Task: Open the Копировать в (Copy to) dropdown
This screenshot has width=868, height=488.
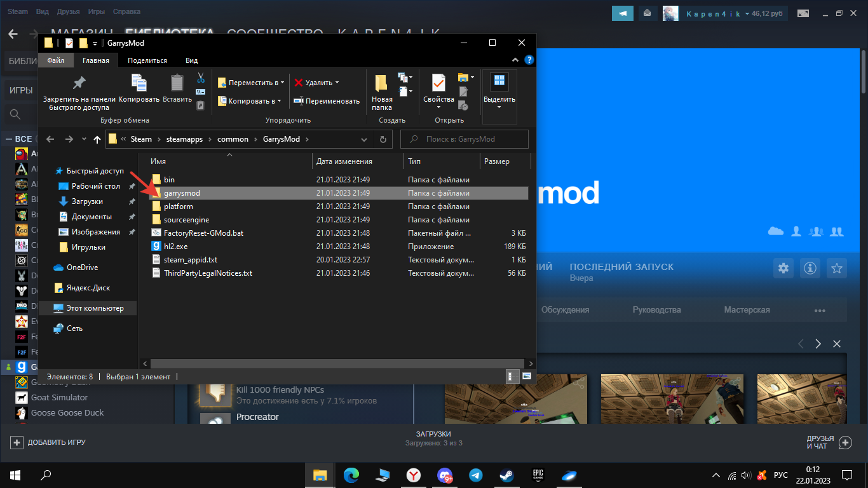Action: click(249, 101)
